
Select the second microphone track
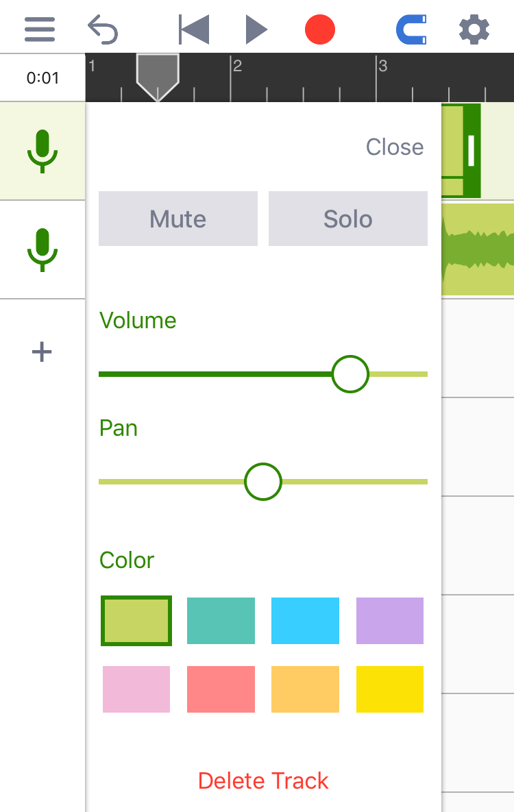42,249
